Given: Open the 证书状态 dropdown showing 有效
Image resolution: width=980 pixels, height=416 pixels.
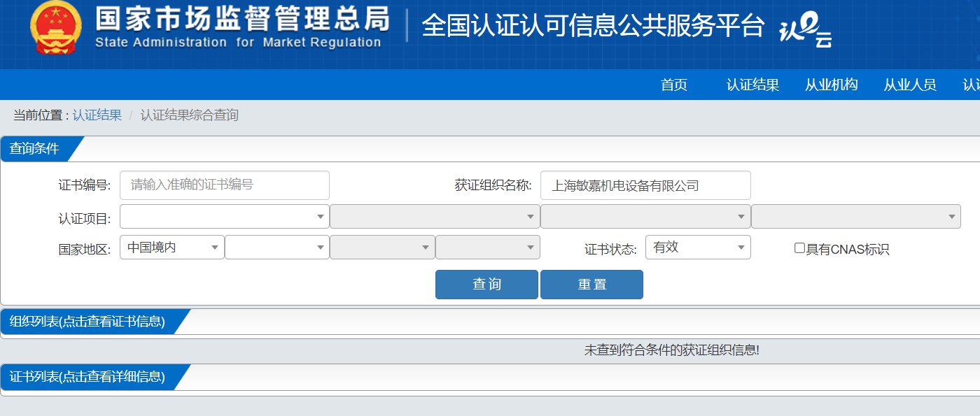Looking at the screenshot, I should point(698,248).
